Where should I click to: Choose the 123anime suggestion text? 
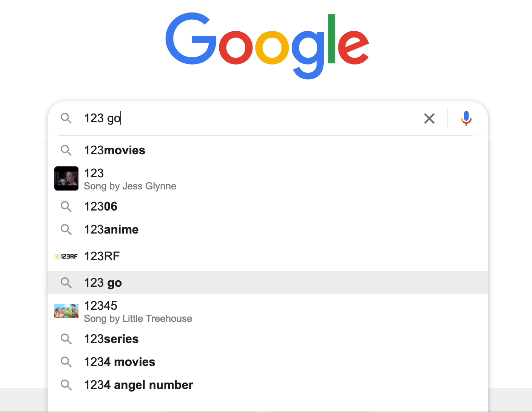[111, 229]
